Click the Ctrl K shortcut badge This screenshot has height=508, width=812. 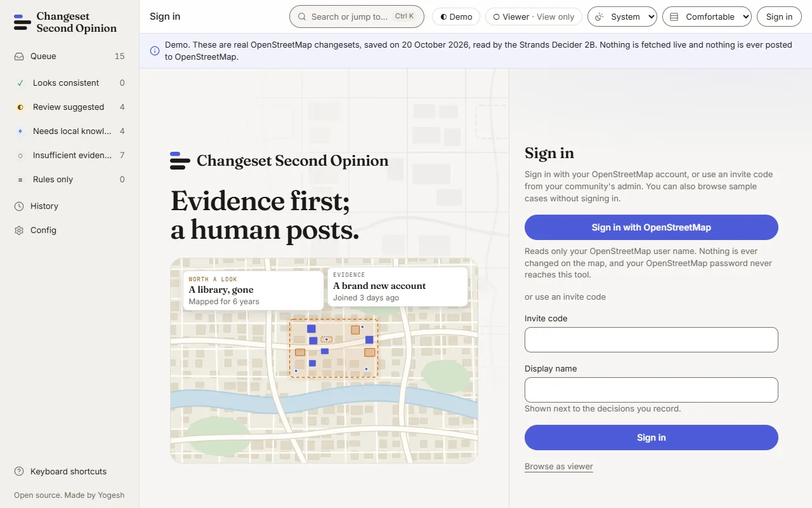404,17
